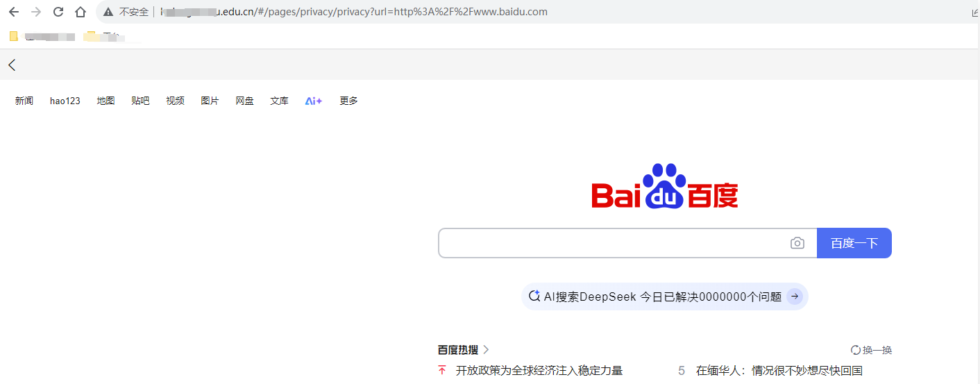Open the browser home page icon
This screenshot has width=980, height=384.
[81, 12]
